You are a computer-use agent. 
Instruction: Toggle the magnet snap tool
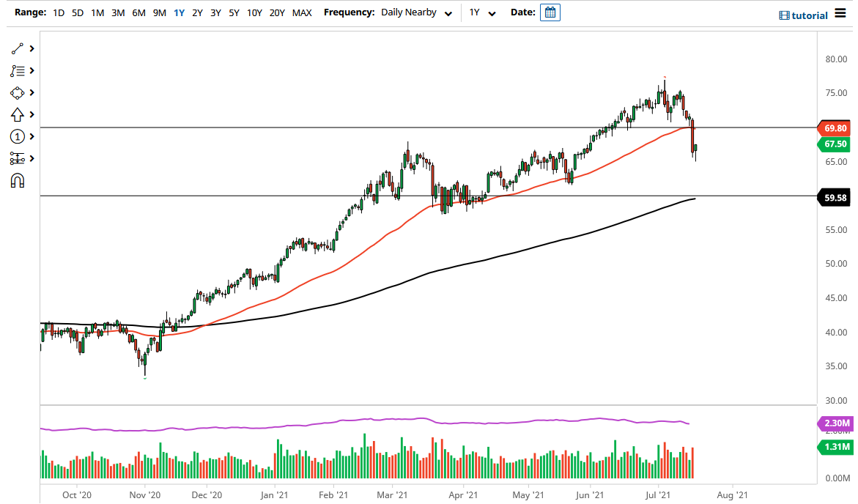click(x=18, y=180)
